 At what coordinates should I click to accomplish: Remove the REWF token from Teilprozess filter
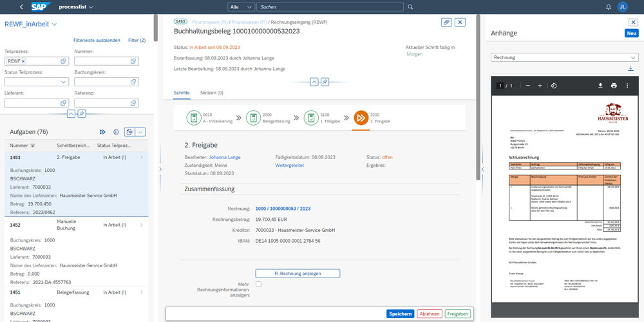coord(23,61)
